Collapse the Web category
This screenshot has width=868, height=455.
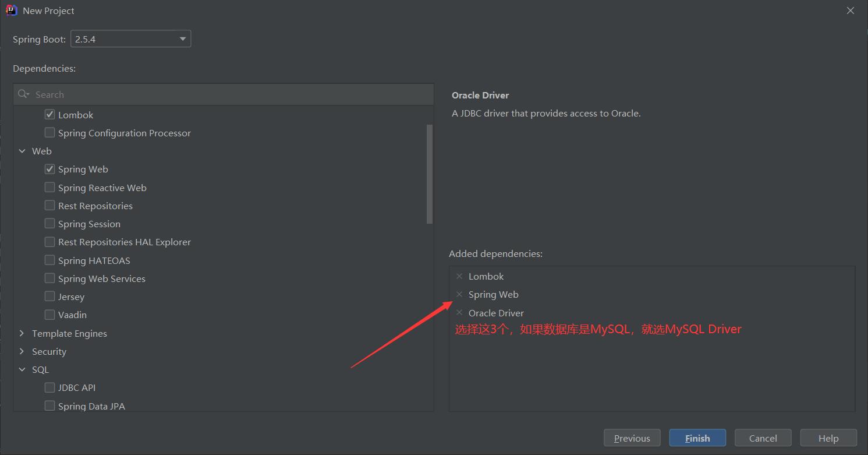pyautogui.click(x=22, y=151)
